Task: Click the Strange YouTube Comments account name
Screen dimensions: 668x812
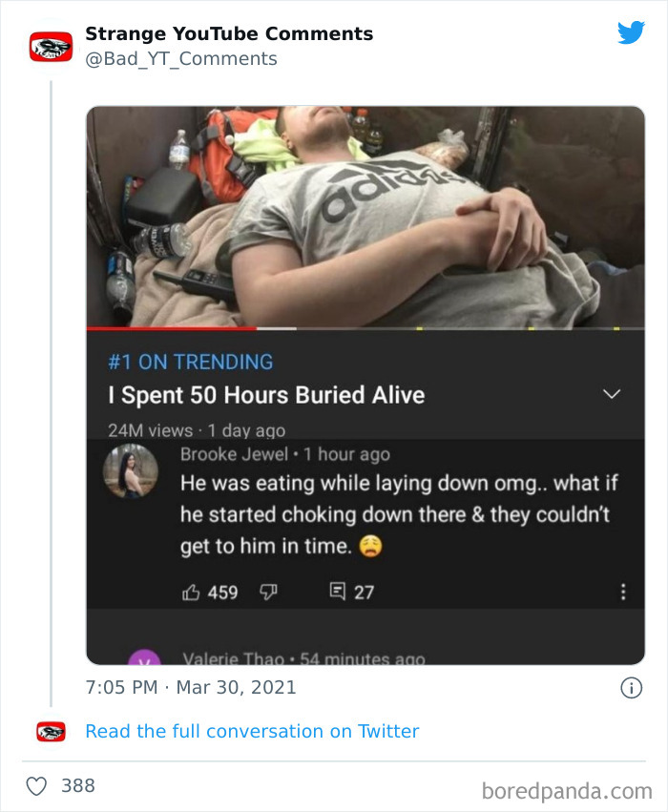Action: coord(229,33)
